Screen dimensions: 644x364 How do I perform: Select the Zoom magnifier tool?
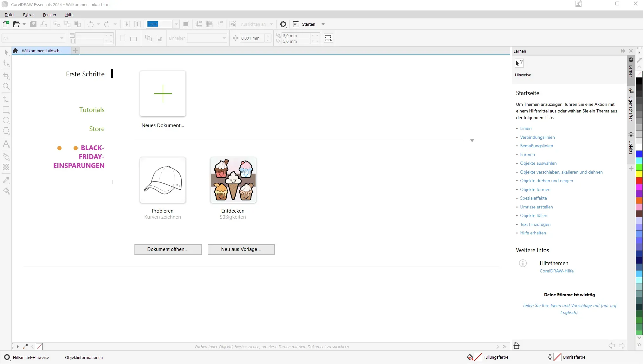[6, 86]
